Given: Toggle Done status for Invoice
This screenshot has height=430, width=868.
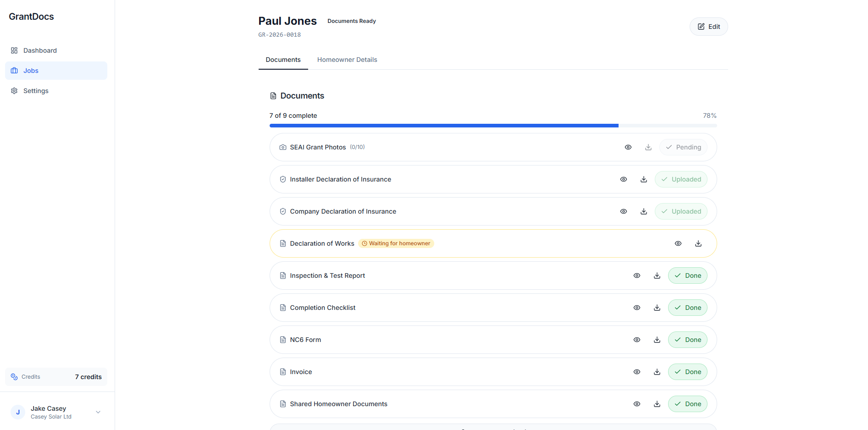Looking at the screenshot, I should click(x=688, y=372).
